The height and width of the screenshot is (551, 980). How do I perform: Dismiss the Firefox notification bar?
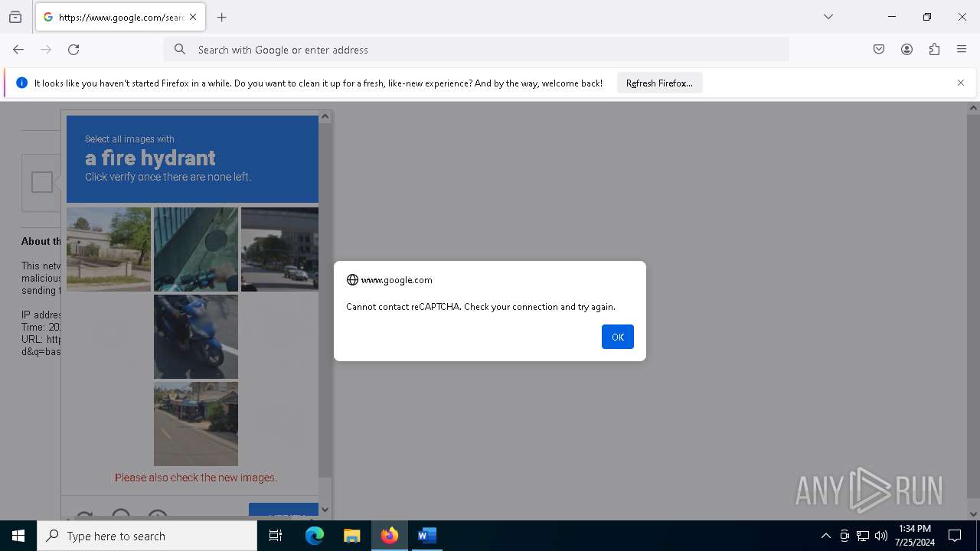click(961, 83)
